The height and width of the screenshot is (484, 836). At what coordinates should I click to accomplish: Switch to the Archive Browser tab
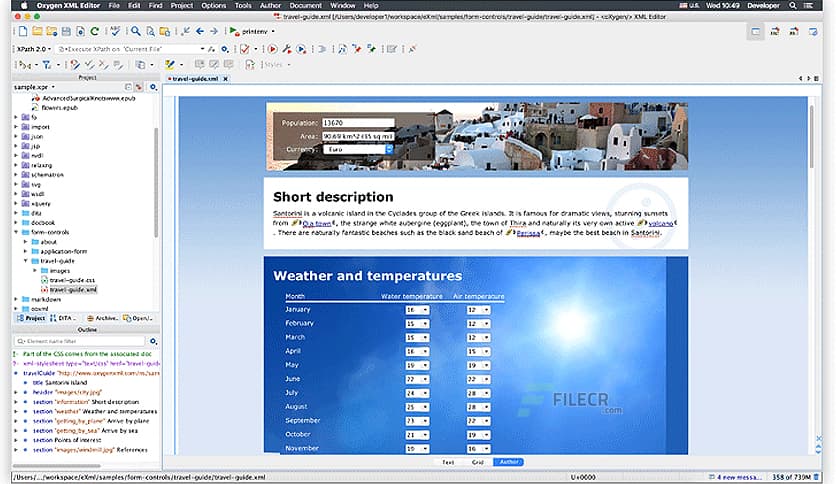pyautogui.click(x=102, y=318)
